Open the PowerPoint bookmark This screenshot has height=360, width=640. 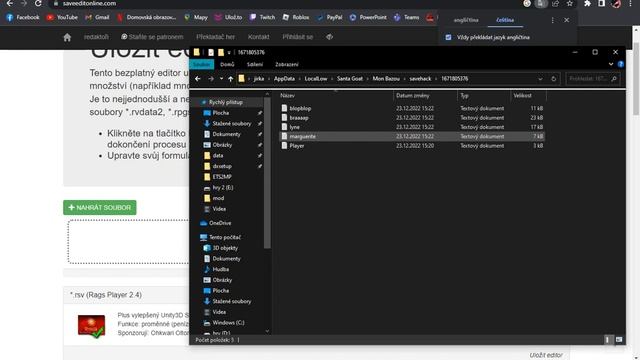(368, 17)
